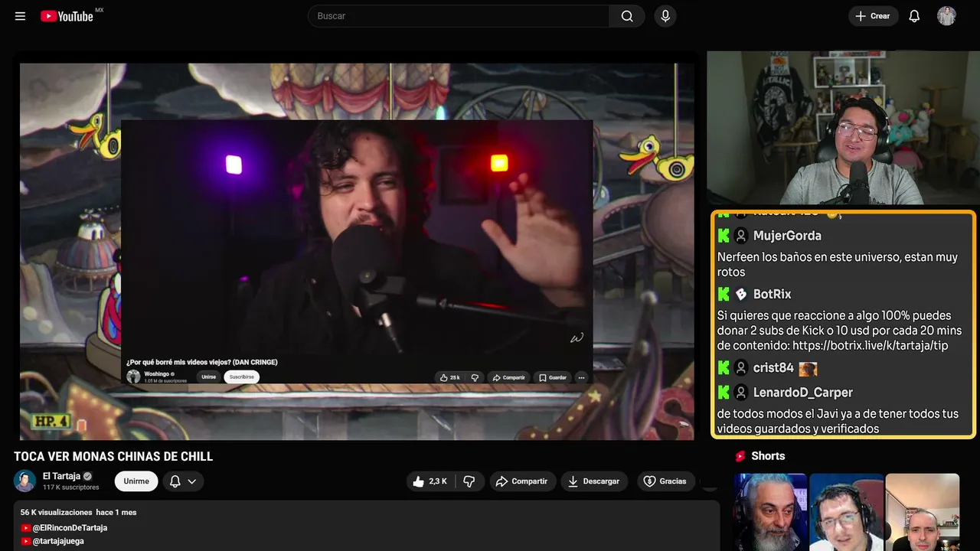The height and width of the screenshot is (551, 980).
Task: Click the Crear button
Action: point(873,16)
